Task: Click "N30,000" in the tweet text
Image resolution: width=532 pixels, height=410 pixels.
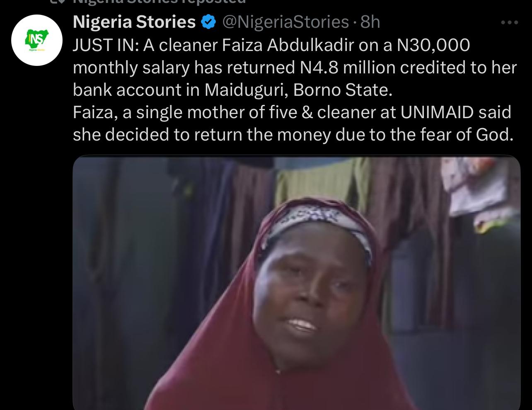Action: pyautogui.click(x=433, y=45)
